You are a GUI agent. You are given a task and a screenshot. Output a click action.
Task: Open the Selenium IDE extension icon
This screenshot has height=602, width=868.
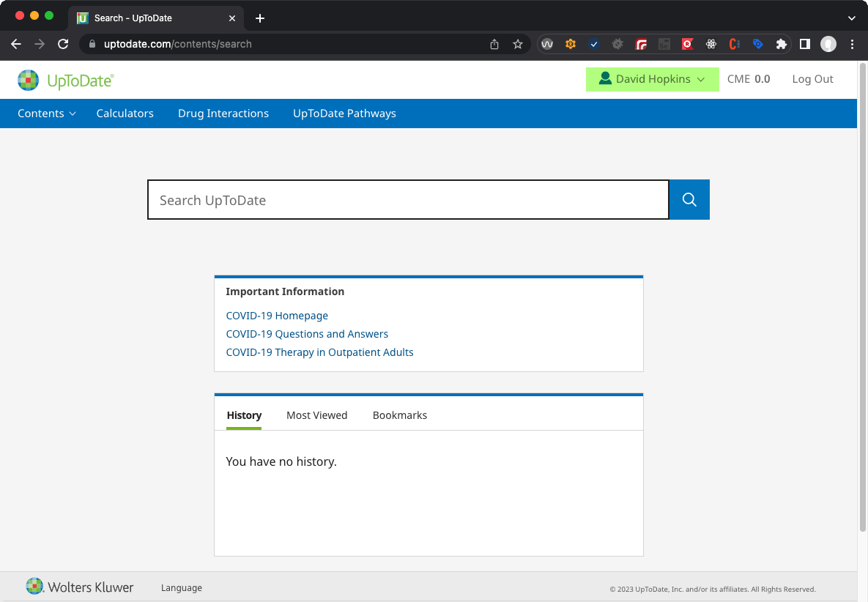tap(664, 44)
